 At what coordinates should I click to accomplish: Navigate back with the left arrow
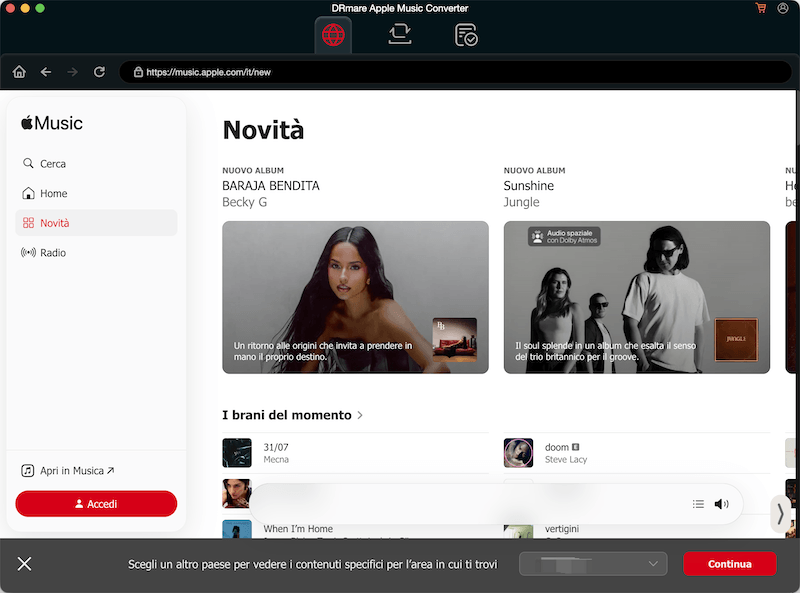tap(46, 72)
